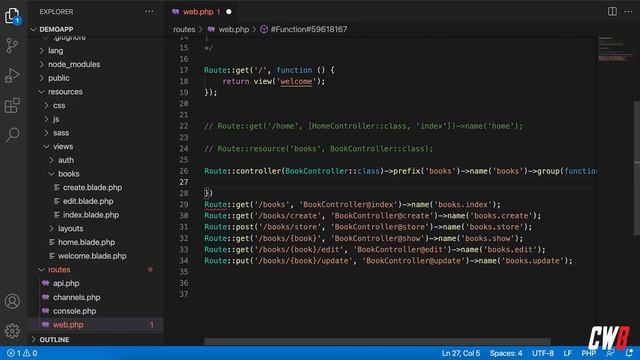Image resolution: width=640 pixels, height=360 pixels.
Task: Open create.blade.php file
Action: tap(92, 187)
